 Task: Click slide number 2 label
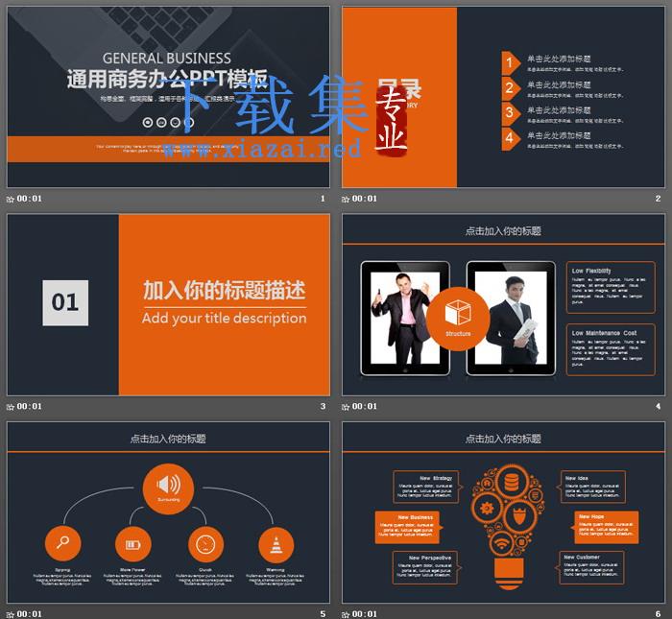tap(658, 199)
